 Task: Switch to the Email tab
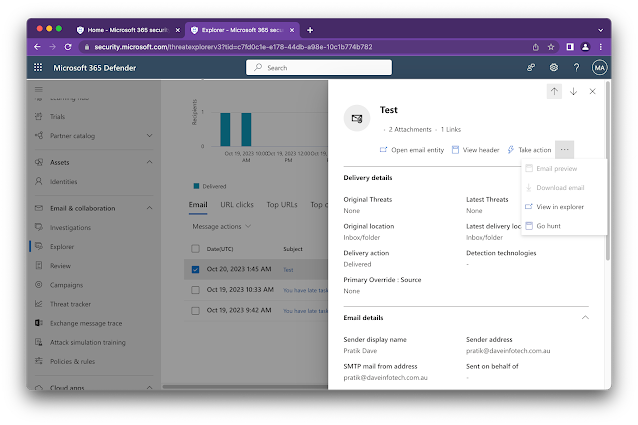[198, 205]
